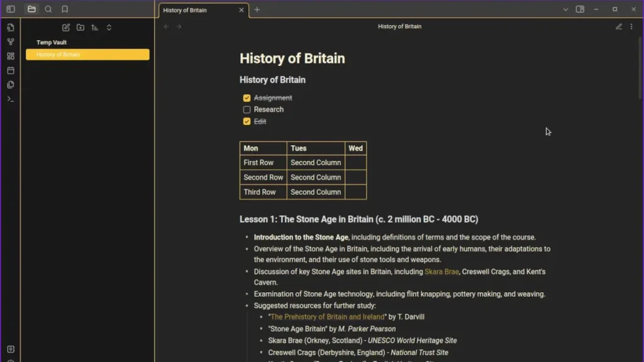The image size is (644, 362).
Task: Open the file explorer panel
Action: [31, 9]
